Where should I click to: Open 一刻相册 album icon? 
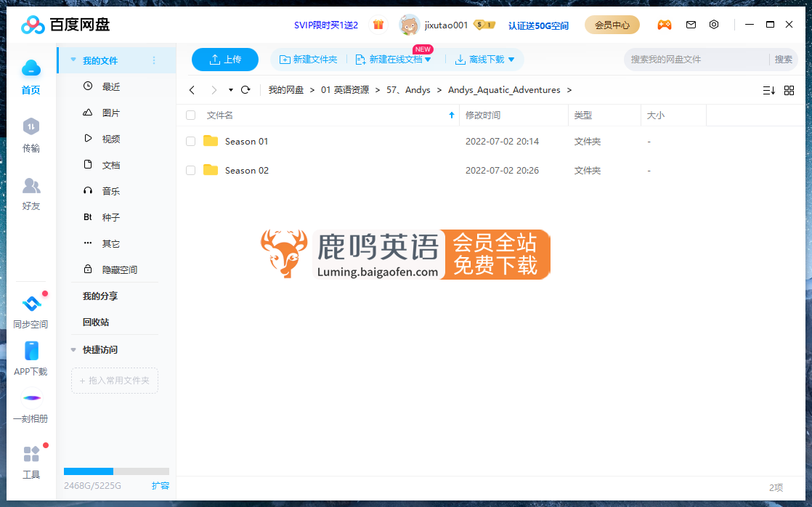click(x=31, y=398)
